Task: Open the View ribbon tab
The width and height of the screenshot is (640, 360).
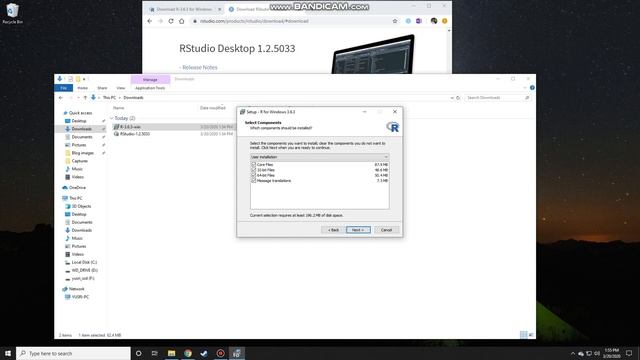Action: point(121,88)
